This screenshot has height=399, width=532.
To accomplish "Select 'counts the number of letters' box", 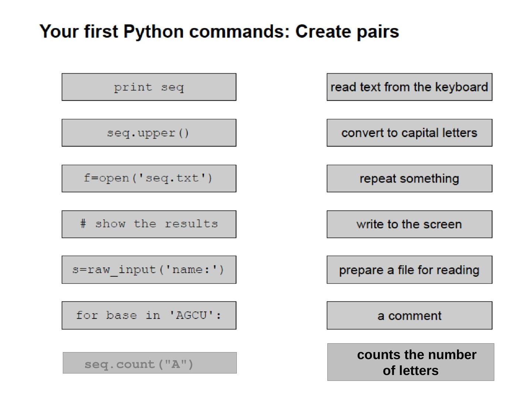I will (410, 362).
